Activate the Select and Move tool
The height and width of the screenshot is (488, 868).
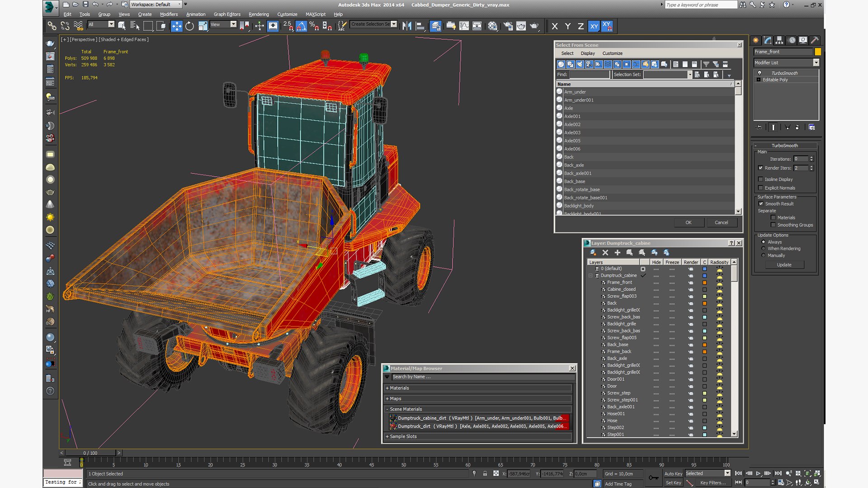(176, 26)
